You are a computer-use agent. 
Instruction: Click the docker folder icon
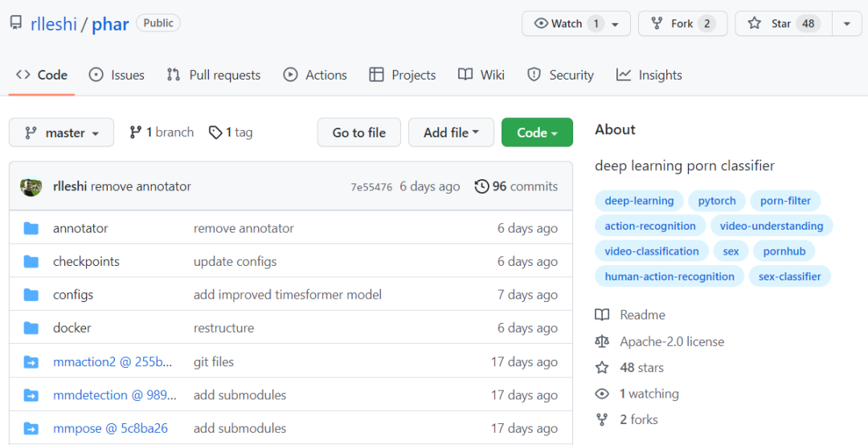pyautogui.click(x=31, y=328)
